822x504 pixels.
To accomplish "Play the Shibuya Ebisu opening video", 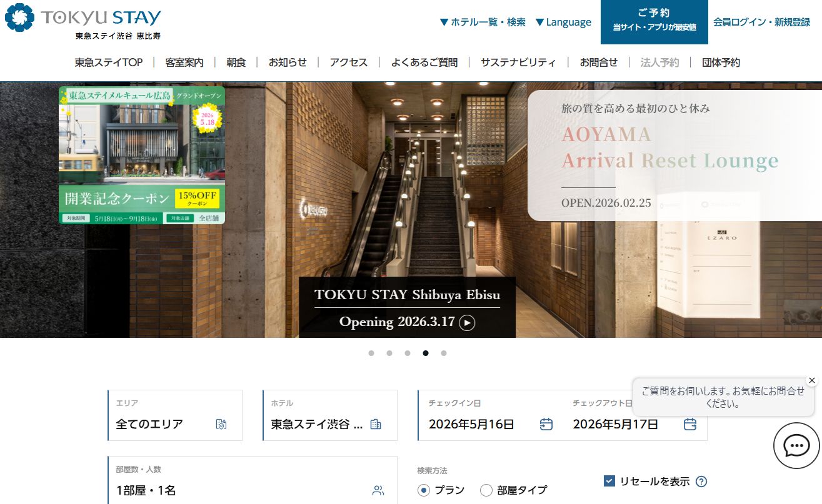I will (467, 323).
